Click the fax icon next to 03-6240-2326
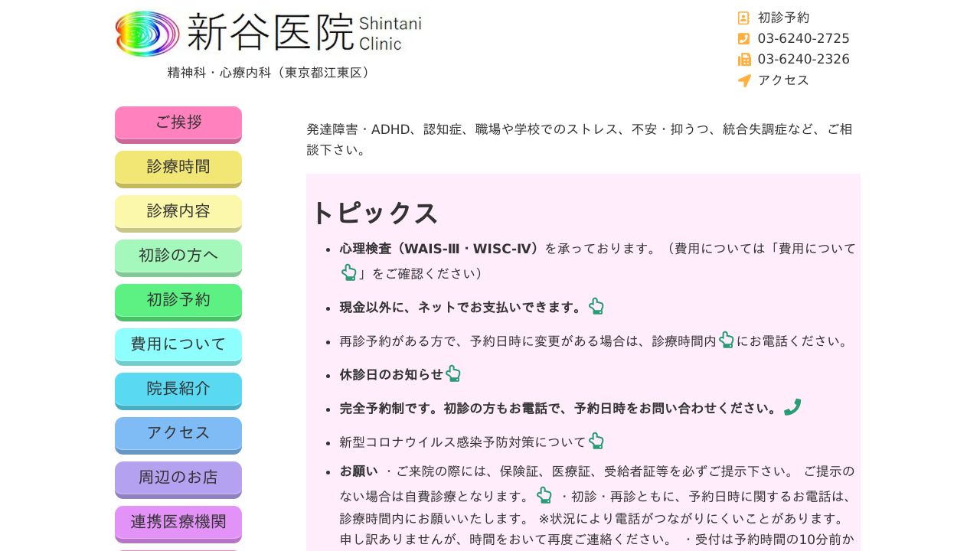Screen dimensions: 980x551 pyautogui.click(x=743, y=59)
